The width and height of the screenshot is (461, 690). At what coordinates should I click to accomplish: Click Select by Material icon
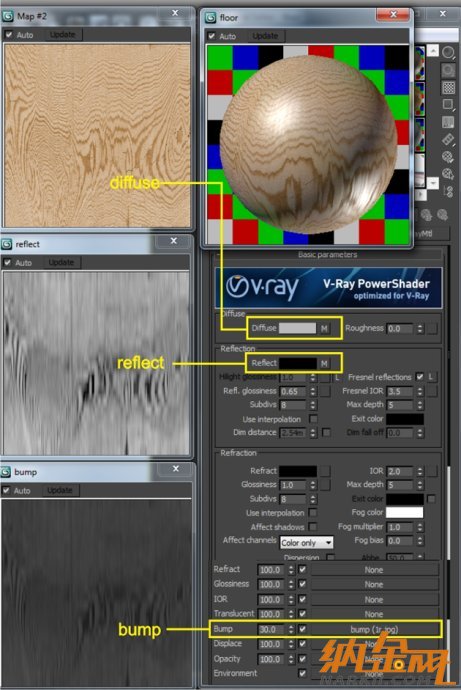click(448, 174)
